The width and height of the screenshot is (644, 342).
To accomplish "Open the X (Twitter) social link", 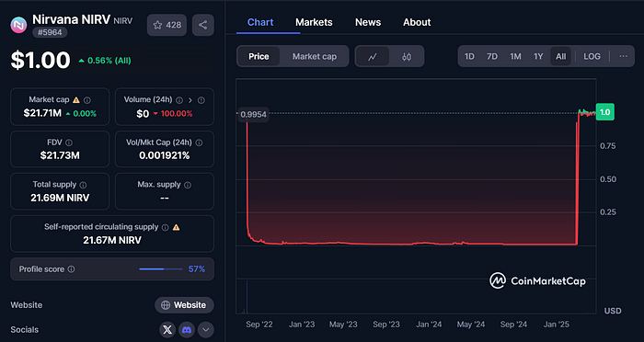I will click(167, 330).
